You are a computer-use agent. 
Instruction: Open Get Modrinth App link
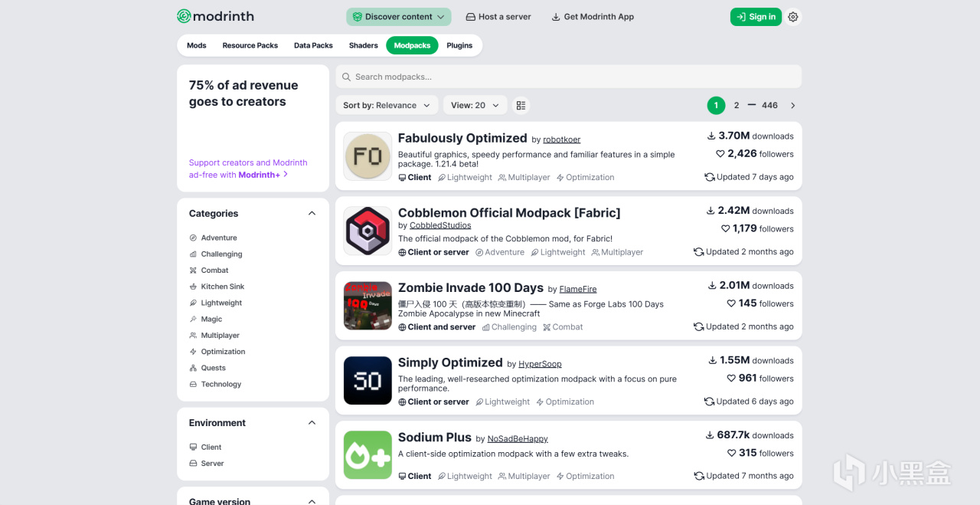coord(593,17)
